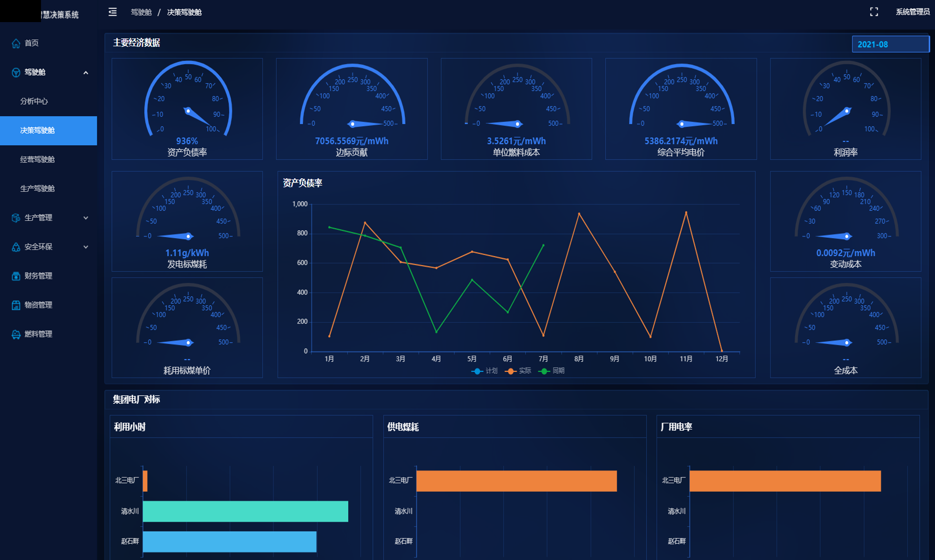The width and height of the screenshot is (935, 560).
Task: Enter fullscreen with the top-right icon
Action: point(873,12)
